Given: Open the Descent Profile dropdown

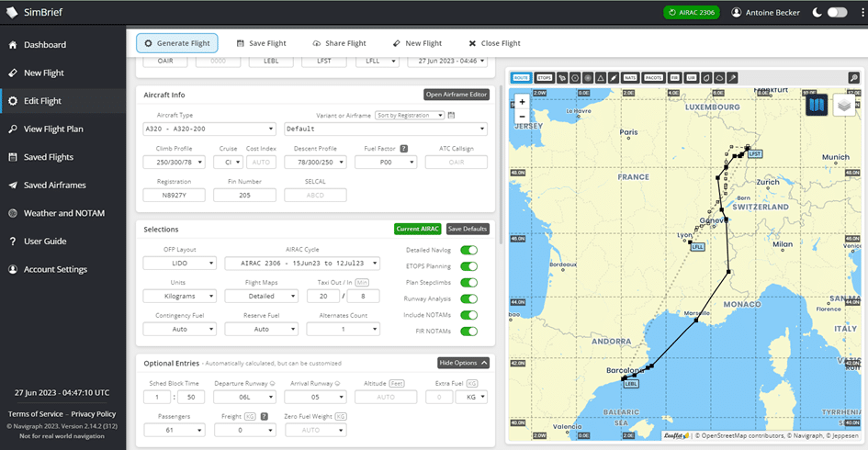Looking at the screenshot, I should (x=316, y=163).
